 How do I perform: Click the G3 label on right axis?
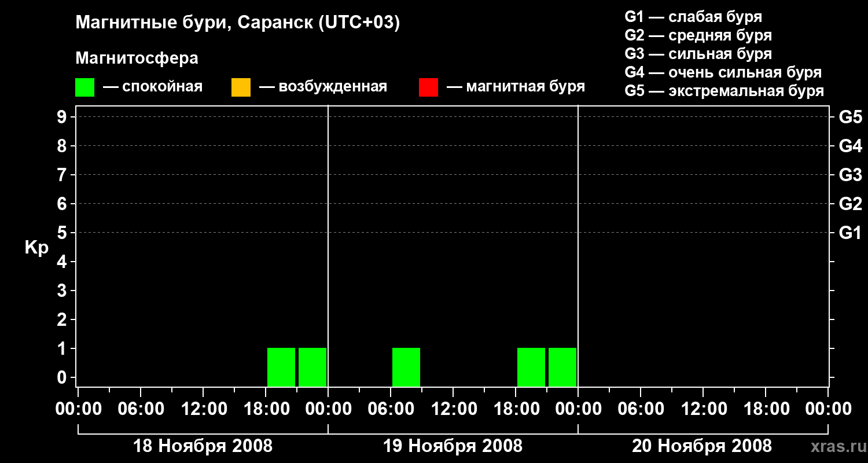tap(851, 175)
